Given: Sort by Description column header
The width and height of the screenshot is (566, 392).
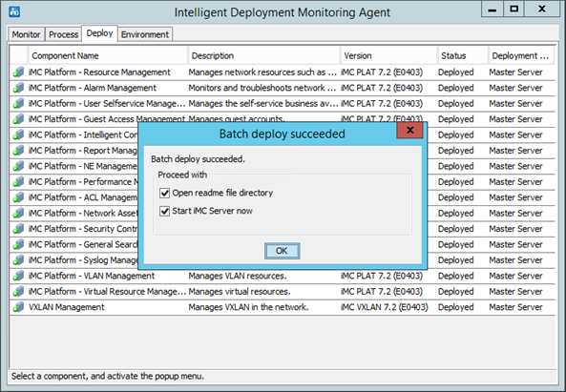Looking at the screenshot, I should pos(263,55).
